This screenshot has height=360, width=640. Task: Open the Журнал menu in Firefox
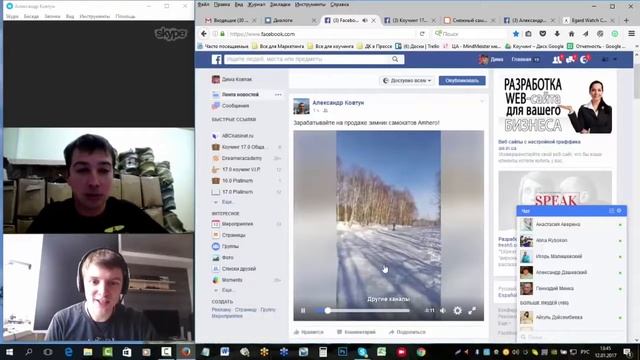[256, 4]
